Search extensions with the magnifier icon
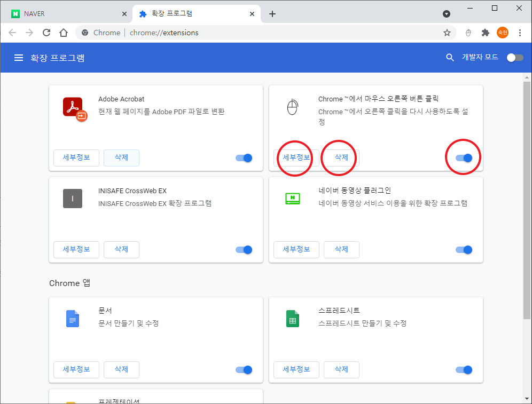This screenshot has height=404, width=532. (450, 58)
